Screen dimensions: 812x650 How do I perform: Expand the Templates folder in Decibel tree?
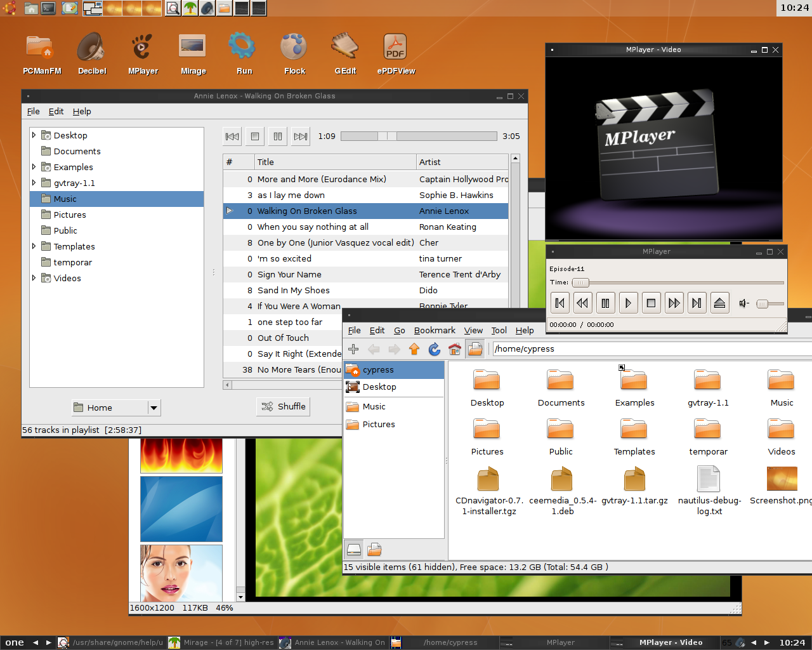click(x=34, y=246)
